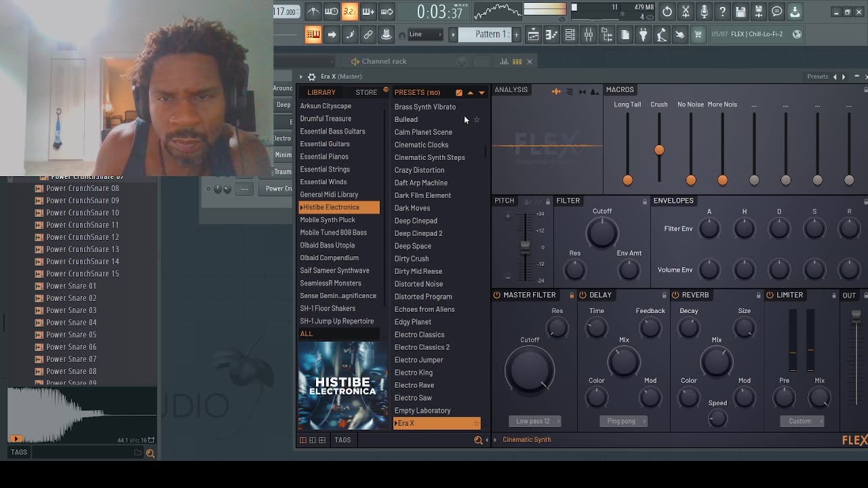The image size is (868, 488).
Task: Click the microphone one-click recording icon
Action: click(704, 11)
